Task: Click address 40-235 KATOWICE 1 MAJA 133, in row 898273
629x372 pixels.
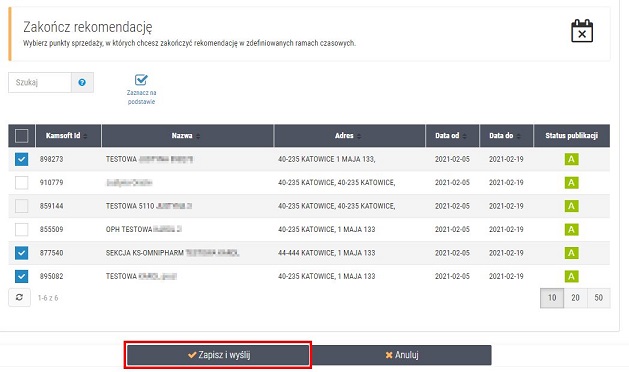Action: tap(327, 159)
